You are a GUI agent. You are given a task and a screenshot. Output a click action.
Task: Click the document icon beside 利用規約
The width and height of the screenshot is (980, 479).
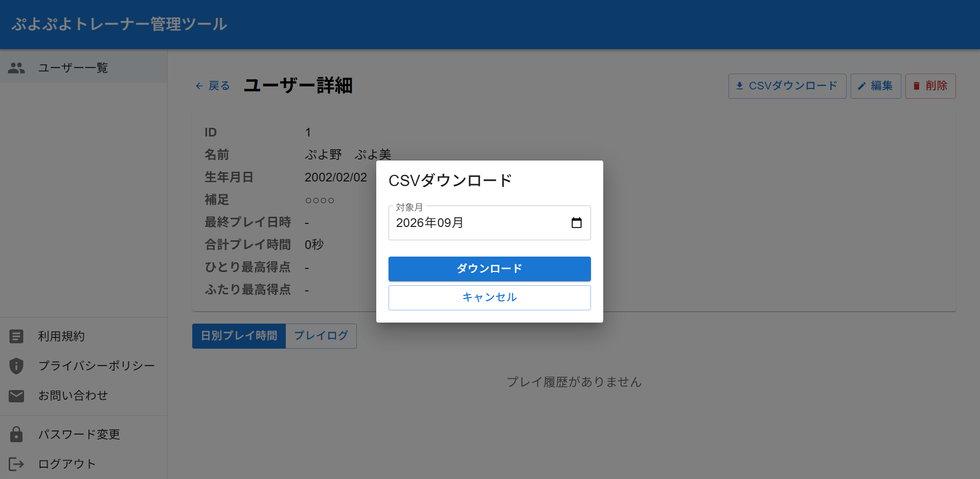(x=16, y=336)
